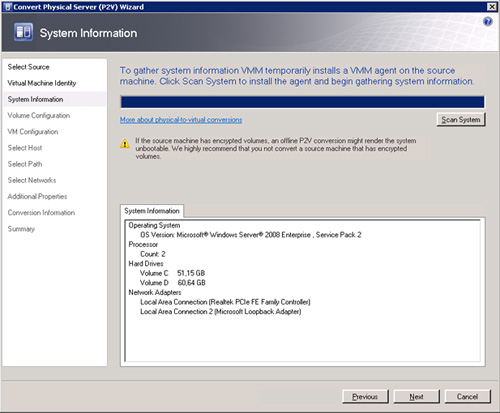Open the Virtual Machine Identity step
Viewport: 500px width, 413px height.
point(42,83)
